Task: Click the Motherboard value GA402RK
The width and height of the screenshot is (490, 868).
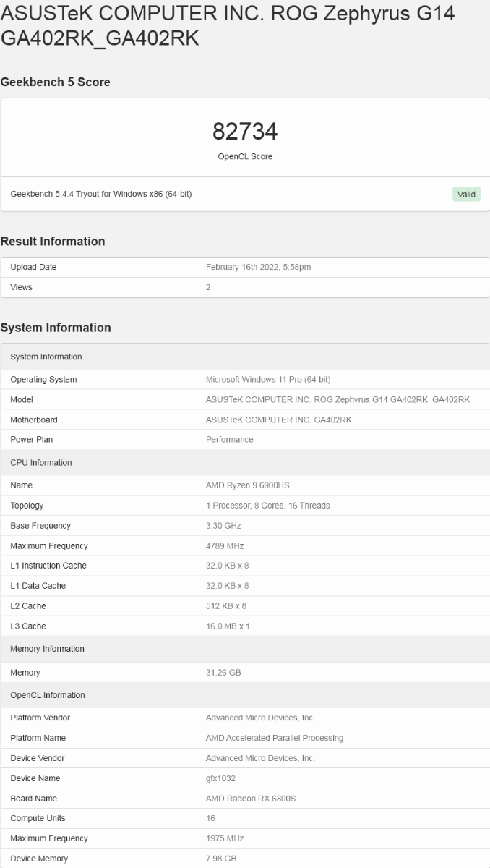Action: [278, 420]
